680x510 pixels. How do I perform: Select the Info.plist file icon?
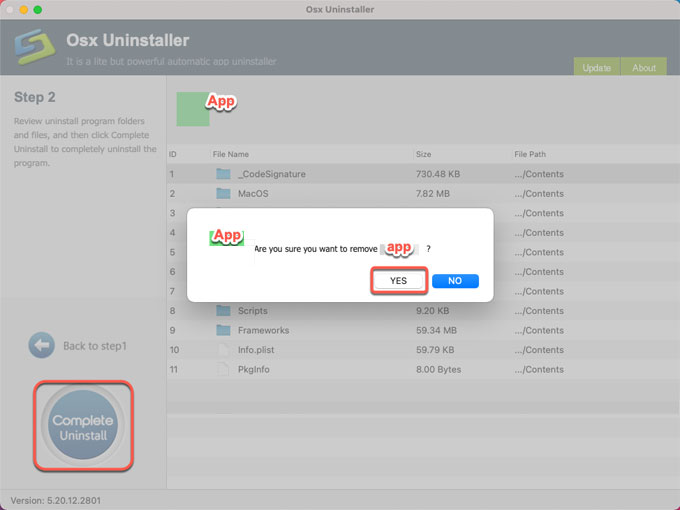tap(223, 350)
